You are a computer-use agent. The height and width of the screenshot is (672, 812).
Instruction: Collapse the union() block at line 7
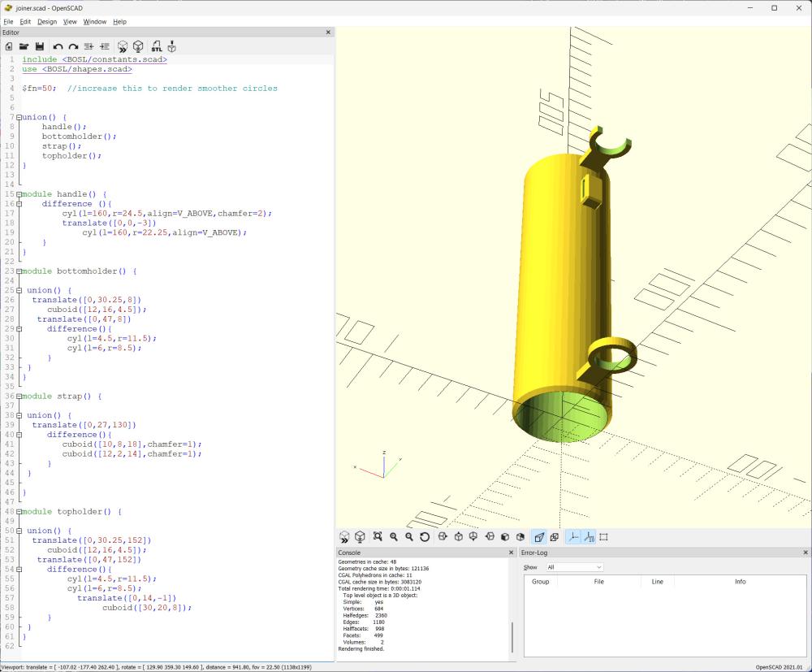[17, 118]
